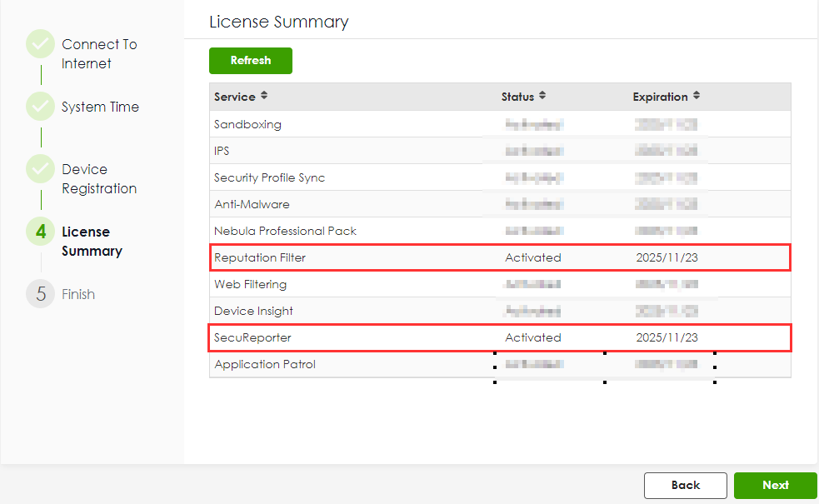819x504 pixels.
Task: Click the Device Registration checkmark icon
Action: pyautogui.click(x=40, y=169)
